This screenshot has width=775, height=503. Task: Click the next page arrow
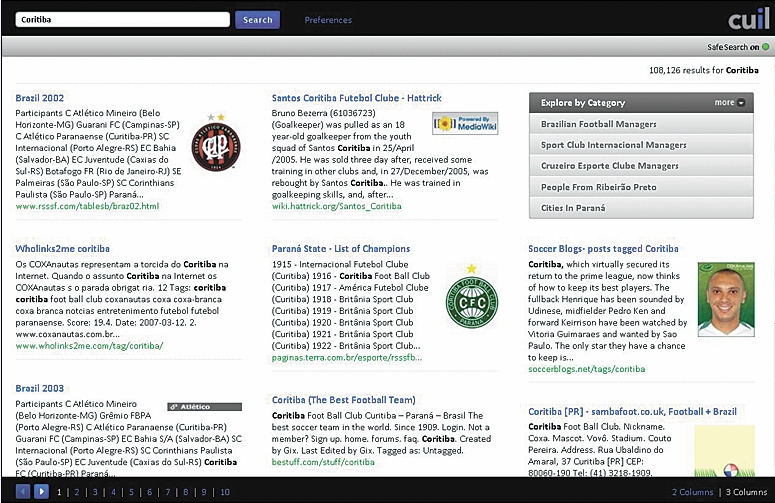click(x=41, y=492)
